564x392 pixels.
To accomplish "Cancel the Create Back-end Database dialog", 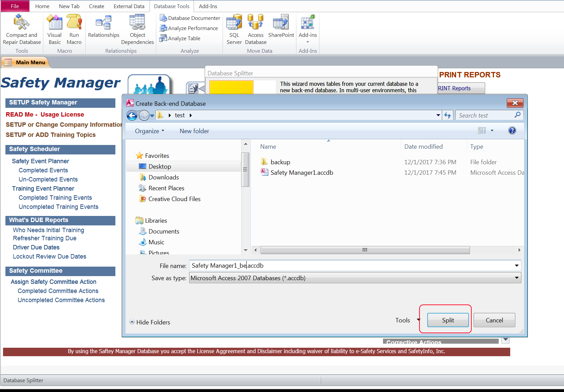I will pos(494,320).
